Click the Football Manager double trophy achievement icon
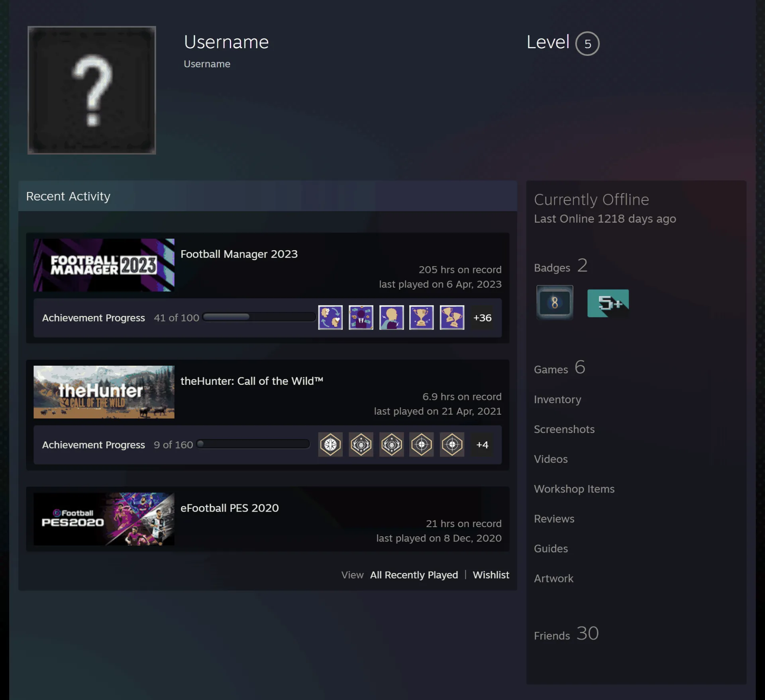Viewport: 765px width, 700px height. (452, 318)
